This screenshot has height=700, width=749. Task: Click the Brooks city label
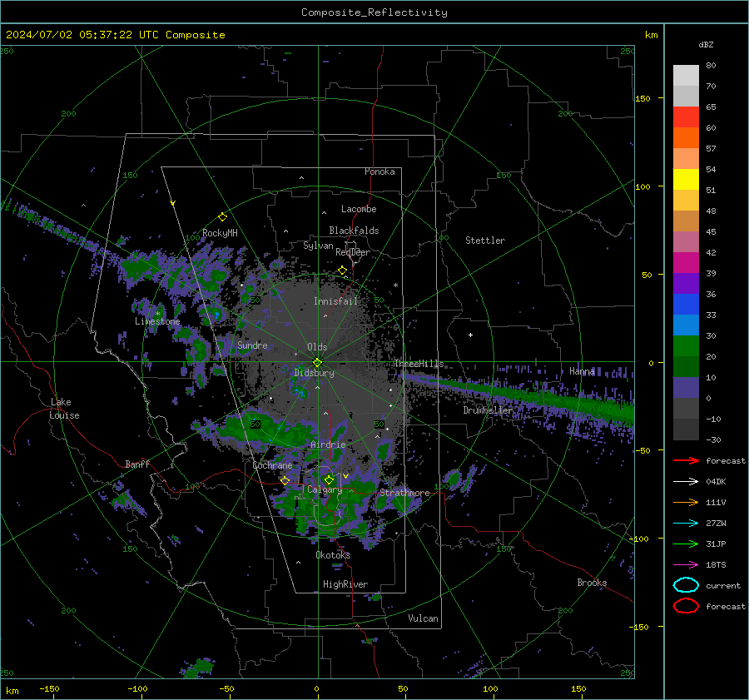(x=592, y=583)
